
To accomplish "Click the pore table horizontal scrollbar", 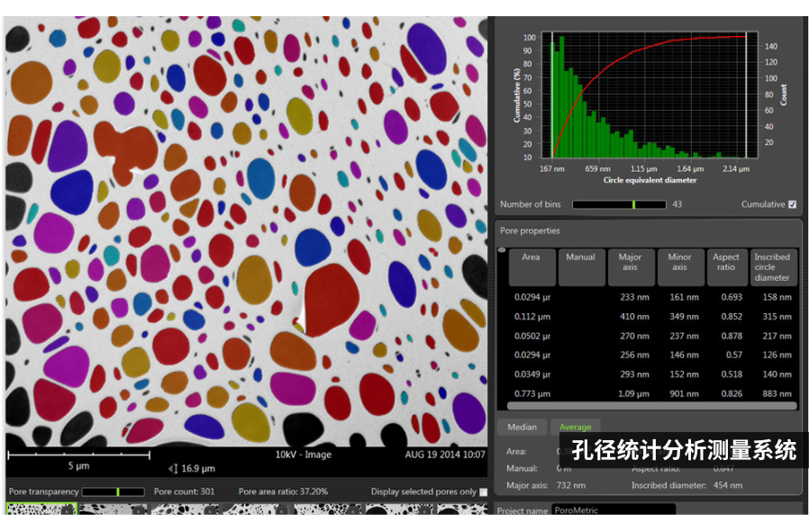I will [649, 406].
